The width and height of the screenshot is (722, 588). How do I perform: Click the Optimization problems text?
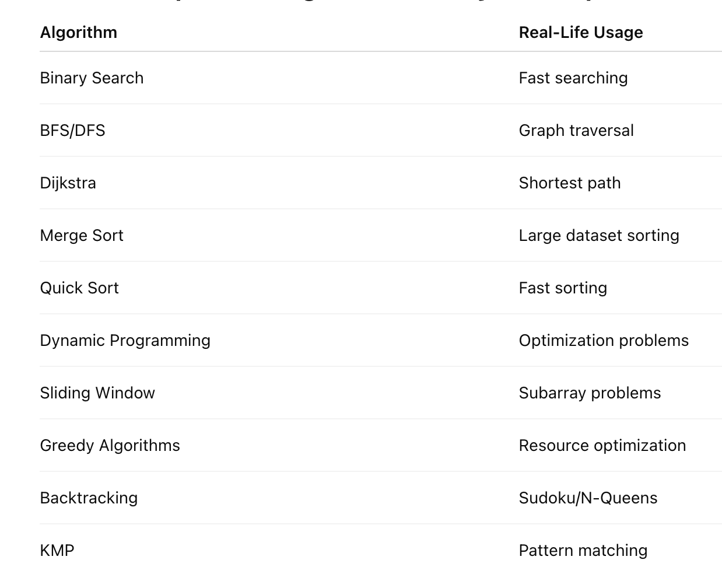(x=604, y=341)
